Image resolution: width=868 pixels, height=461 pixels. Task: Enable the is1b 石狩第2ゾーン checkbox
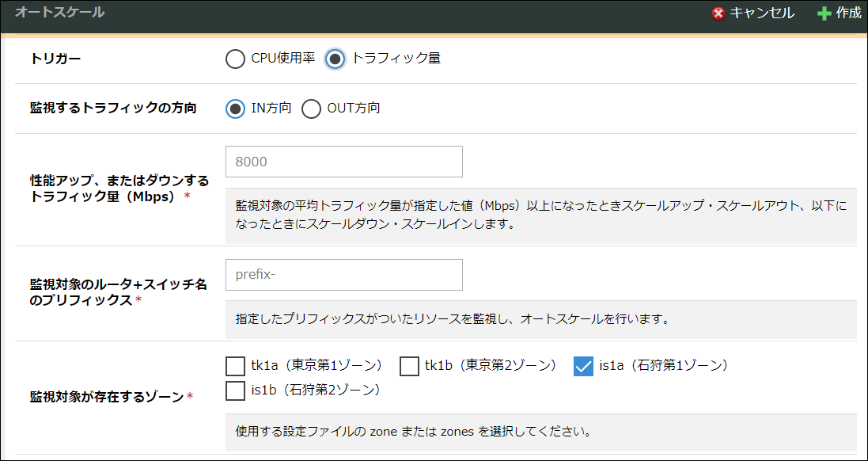coord(235,391)
